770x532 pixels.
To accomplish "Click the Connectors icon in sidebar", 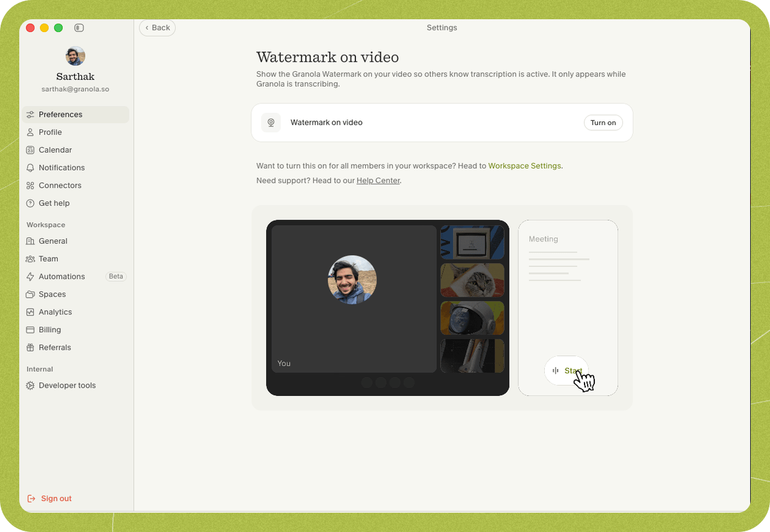I will pyautogui.click(x=30, y=185).
